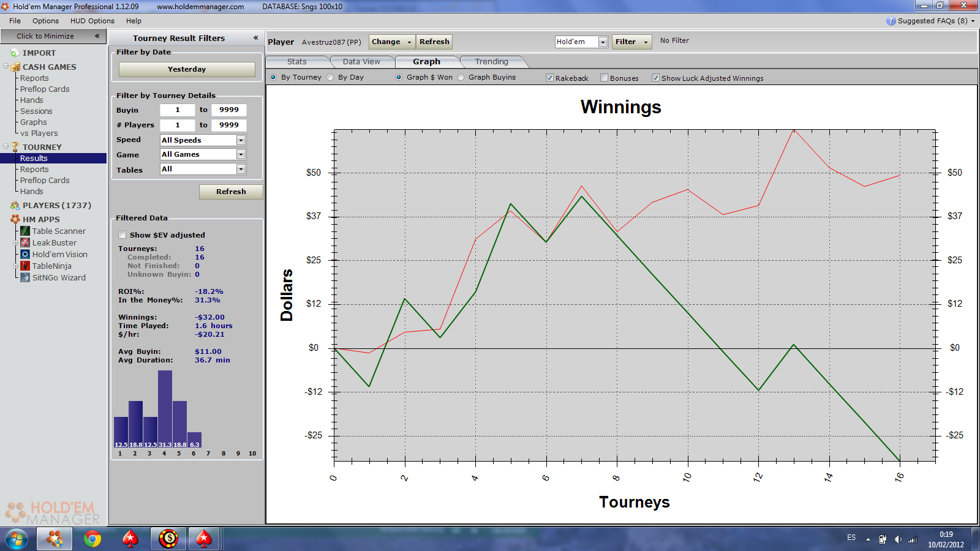Collapse the Tourney Result Filters panel arrow
This screenshot has height=551, width=980.
tap(255, 38)
